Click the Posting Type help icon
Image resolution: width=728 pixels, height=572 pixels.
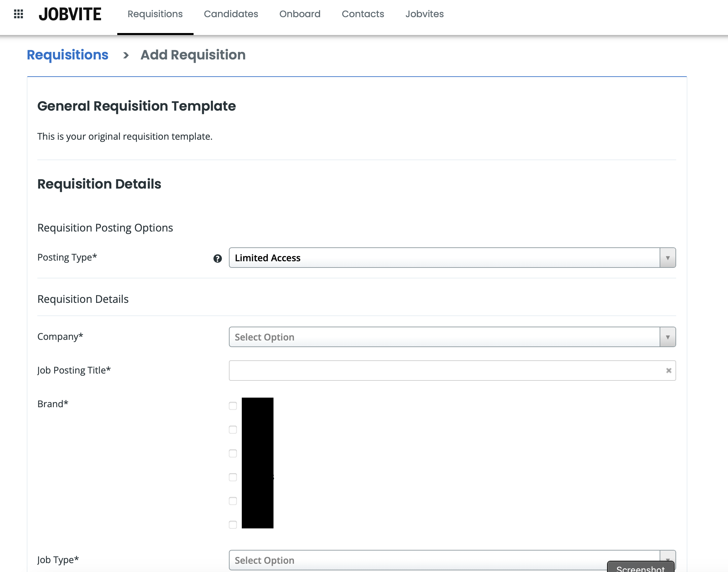point(217,259)
